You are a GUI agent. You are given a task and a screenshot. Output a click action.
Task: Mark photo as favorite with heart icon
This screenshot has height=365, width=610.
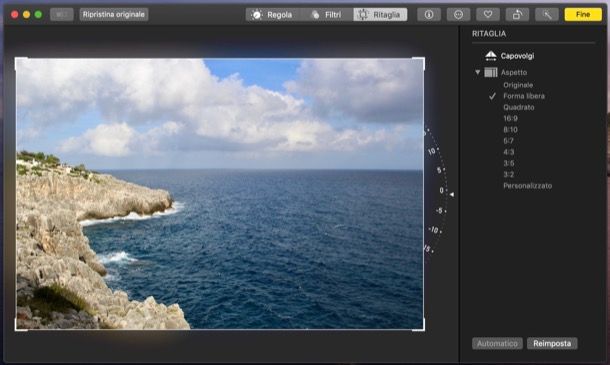click(x=488, y=14)
